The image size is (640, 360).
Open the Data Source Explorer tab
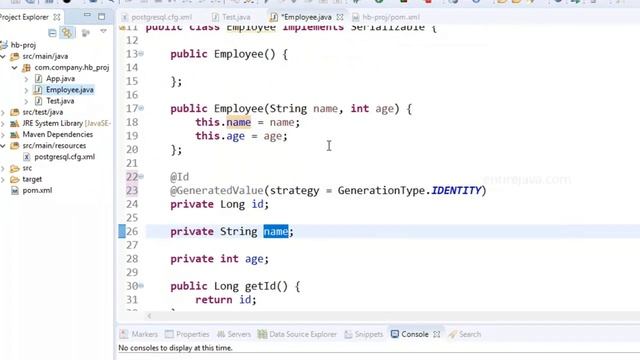pyautogui.click(x=297, y=334)
